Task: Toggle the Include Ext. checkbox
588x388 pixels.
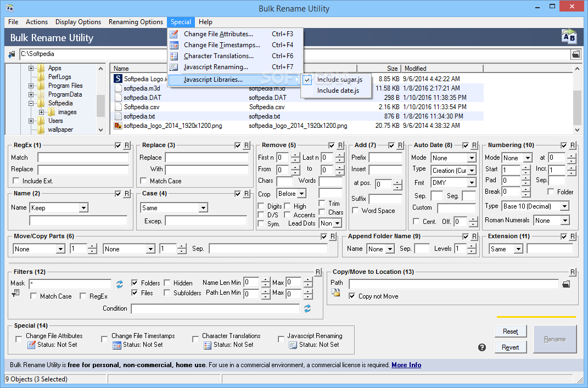Action: coord(16,181)
